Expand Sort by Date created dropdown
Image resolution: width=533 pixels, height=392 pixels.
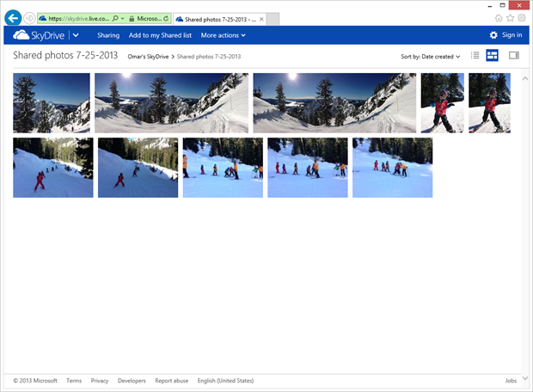point(431,57)
